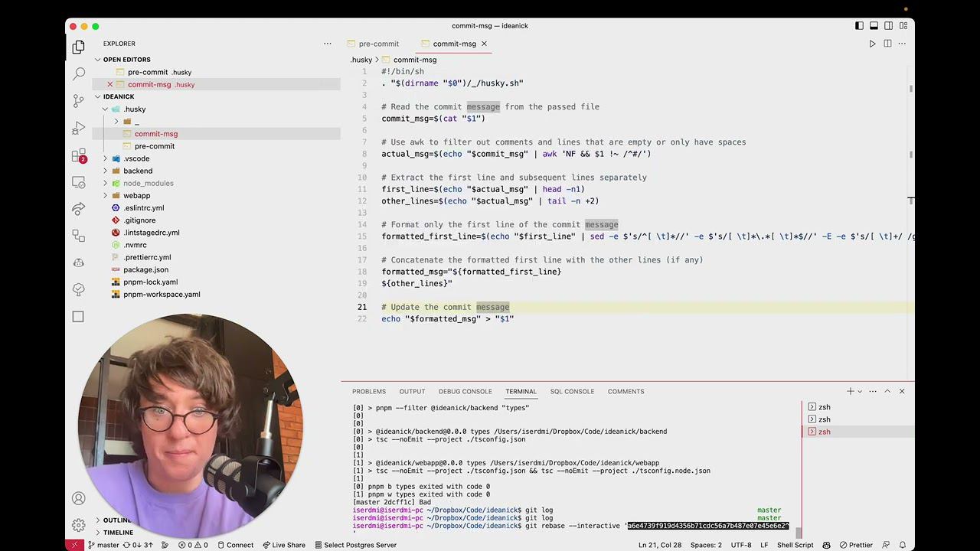980x551 pixels.
Task: Select the third zsh terminal instance
Action: pos(857,432)
